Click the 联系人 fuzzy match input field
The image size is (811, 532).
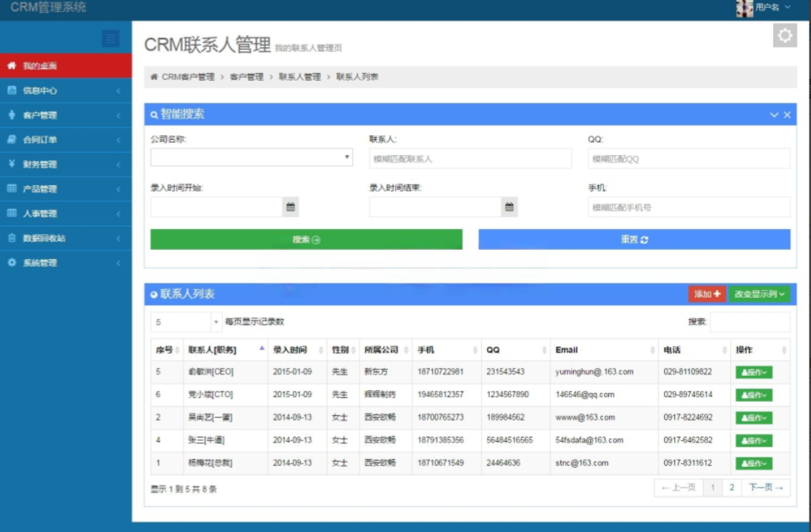[469, 157]
